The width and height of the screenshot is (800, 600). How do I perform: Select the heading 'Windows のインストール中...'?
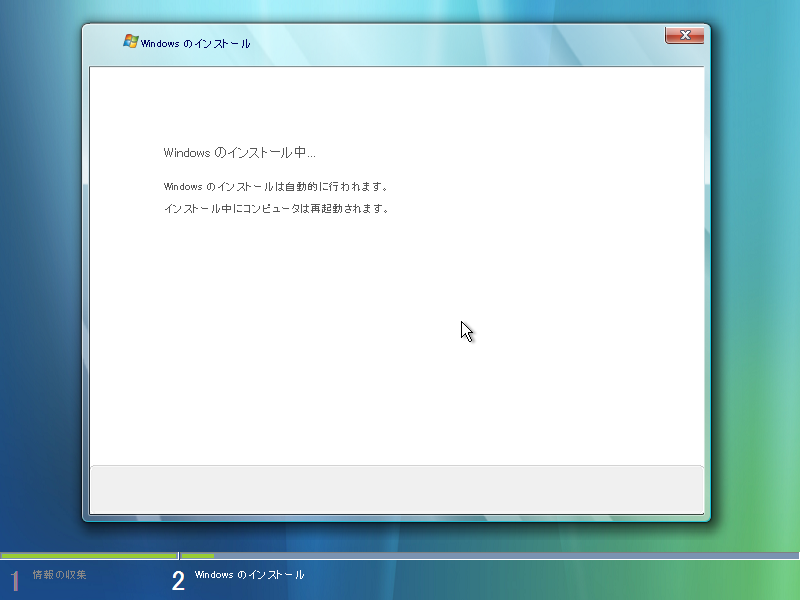coord(239,153)
